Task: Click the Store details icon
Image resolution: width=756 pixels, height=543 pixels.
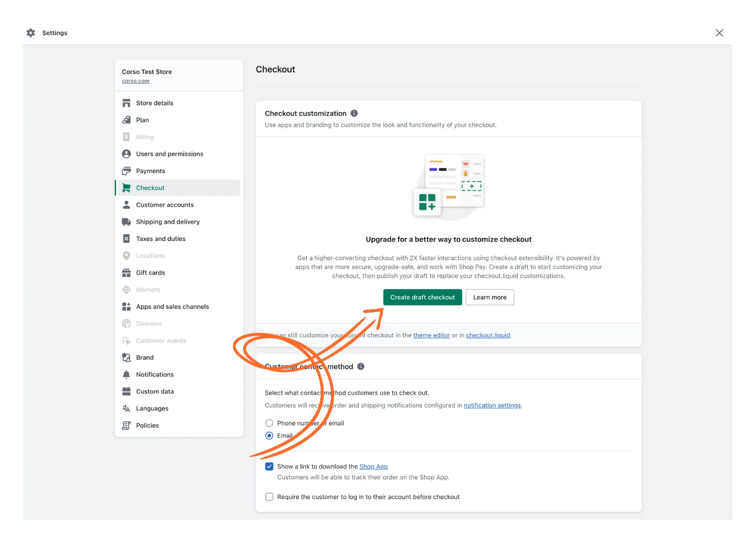Action: click(x=126, y=103)
